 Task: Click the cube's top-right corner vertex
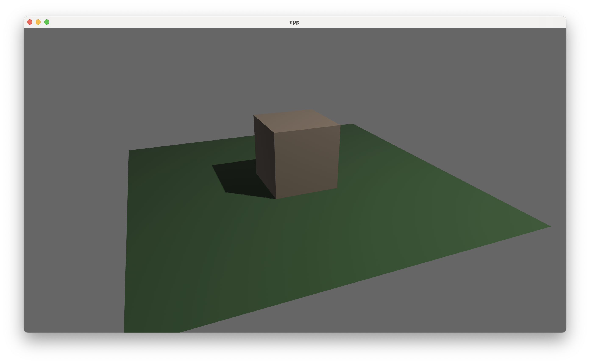point(340,125)
